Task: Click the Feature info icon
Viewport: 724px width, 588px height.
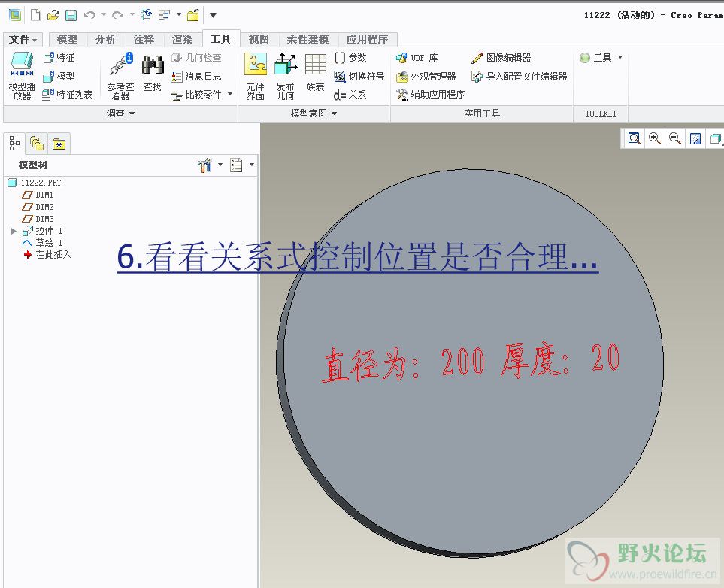Action: coord(59,58)
